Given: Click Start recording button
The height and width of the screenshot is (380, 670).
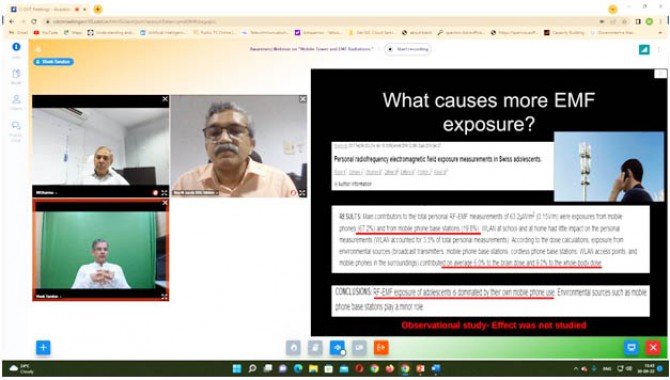Looking at the screenshot, I should (408, 49).
